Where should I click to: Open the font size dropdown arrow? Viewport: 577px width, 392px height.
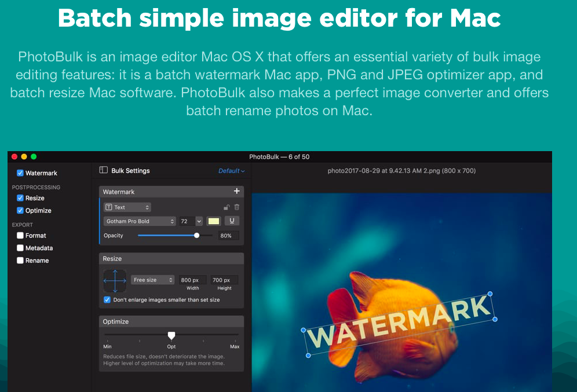tap(199, 221)
